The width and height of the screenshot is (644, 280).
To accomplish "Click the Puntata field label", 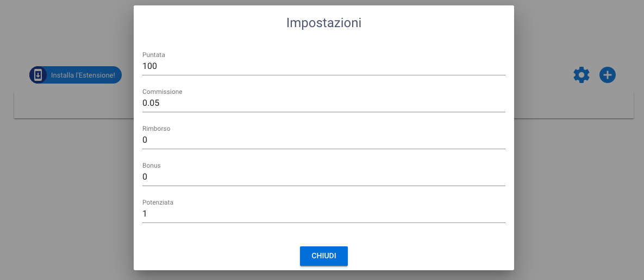I will (154, 55).
